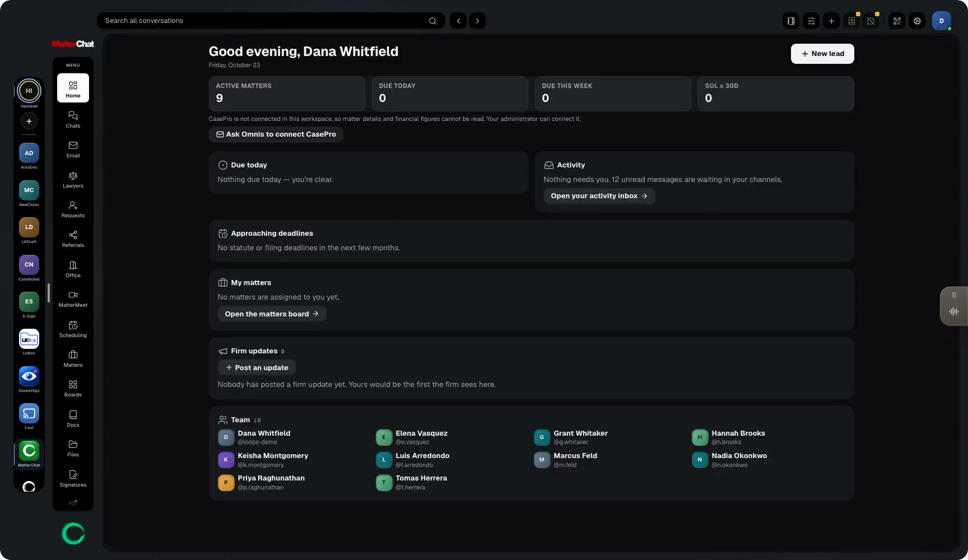Add a new workspace with plus button
The image size is (968, 560).
[x=29, y=121]
